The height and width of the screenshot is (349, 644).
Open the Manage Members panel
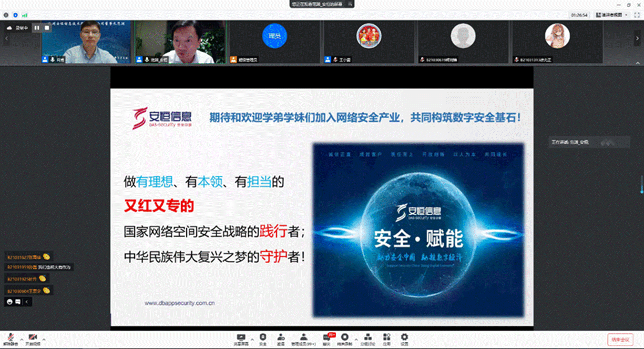tap(304, 339)
